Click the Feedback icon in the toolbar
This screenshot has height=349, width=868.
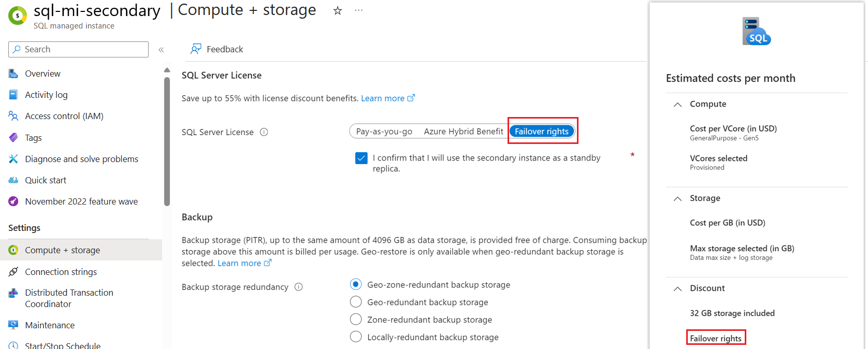196,49
